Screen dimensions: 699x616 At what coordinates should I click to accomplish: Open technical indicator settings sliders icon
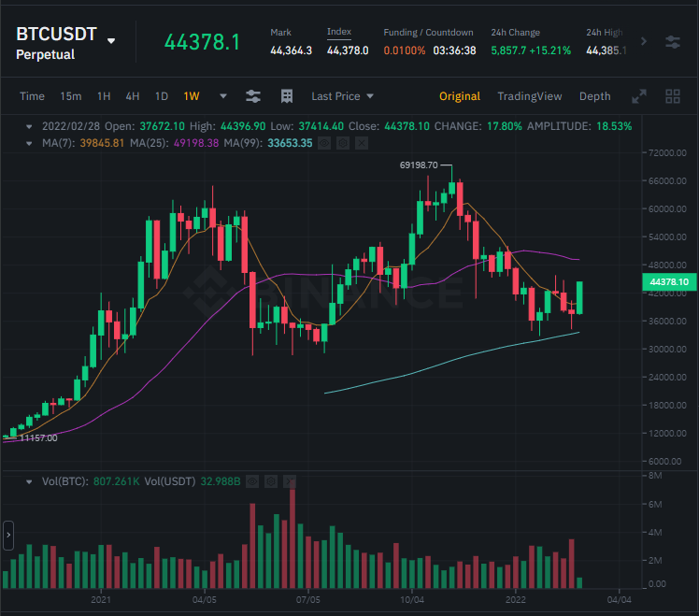click(x=253, y=96)
